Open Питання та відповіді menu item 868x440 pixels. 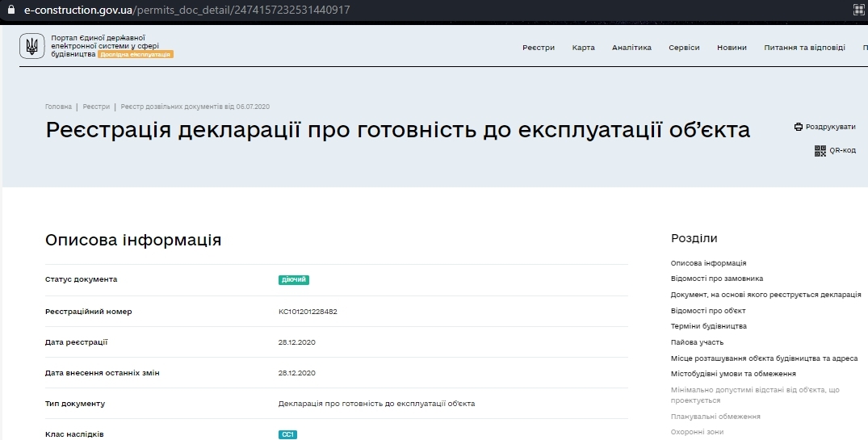pos(804,48)
